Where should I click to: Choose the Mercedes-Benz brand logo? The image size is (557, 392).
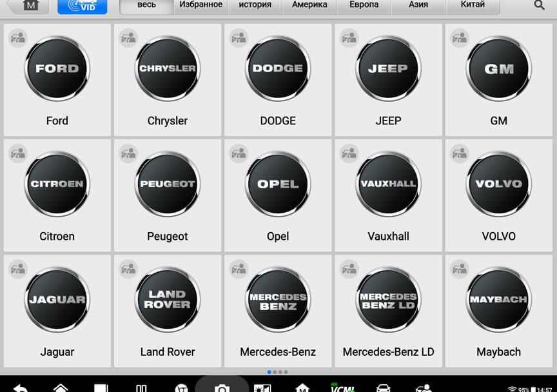pos(278,299)
